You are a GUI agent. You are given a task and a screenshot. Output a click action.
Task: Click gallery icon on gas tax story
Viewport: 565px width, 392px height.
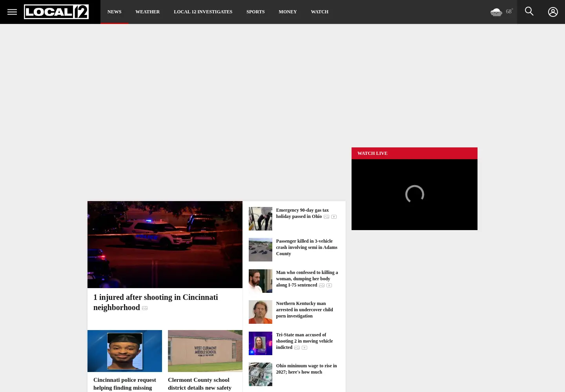point(326,217)
